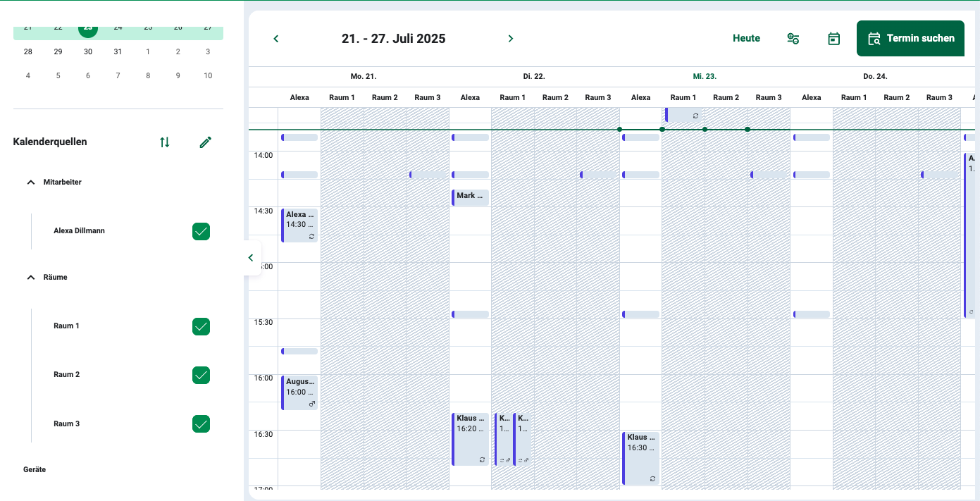Viewport: 980px width, 501px height.
Task: Select 29 in the mini calendar
Action: point(58,51)
